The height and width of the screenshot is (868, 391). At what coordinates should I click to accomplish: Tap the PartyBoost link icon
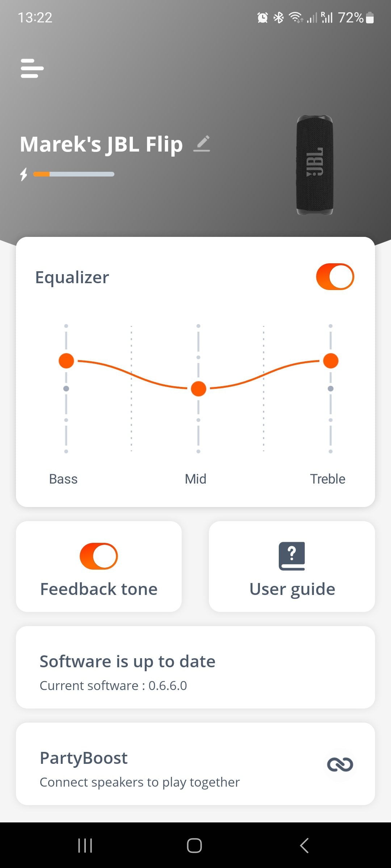coord(340,764)
